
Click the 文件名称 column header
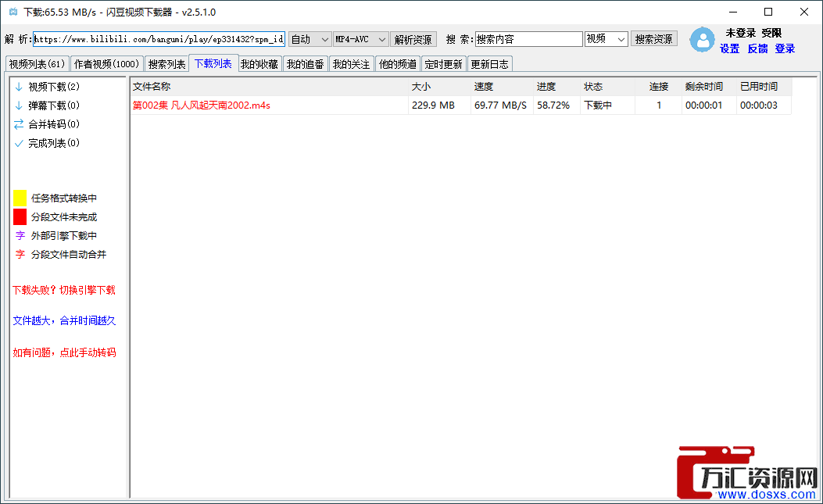coord(270,87)
